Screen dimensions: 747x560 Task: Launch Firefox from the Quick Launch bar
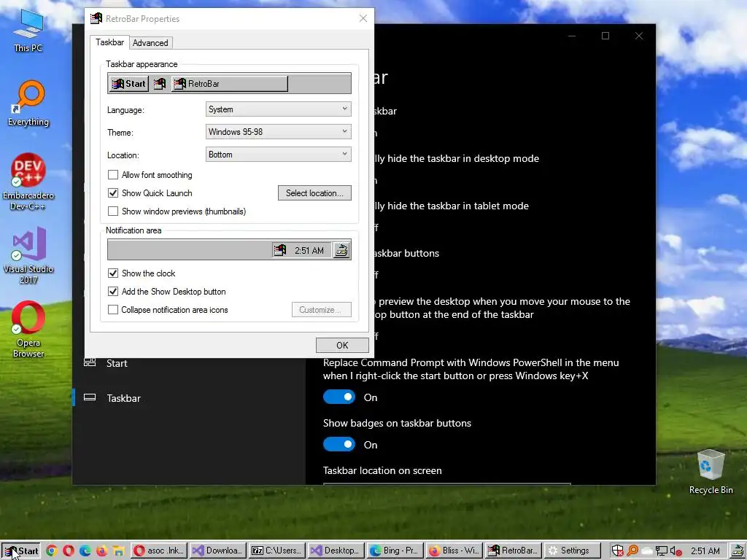pos(102,551)
